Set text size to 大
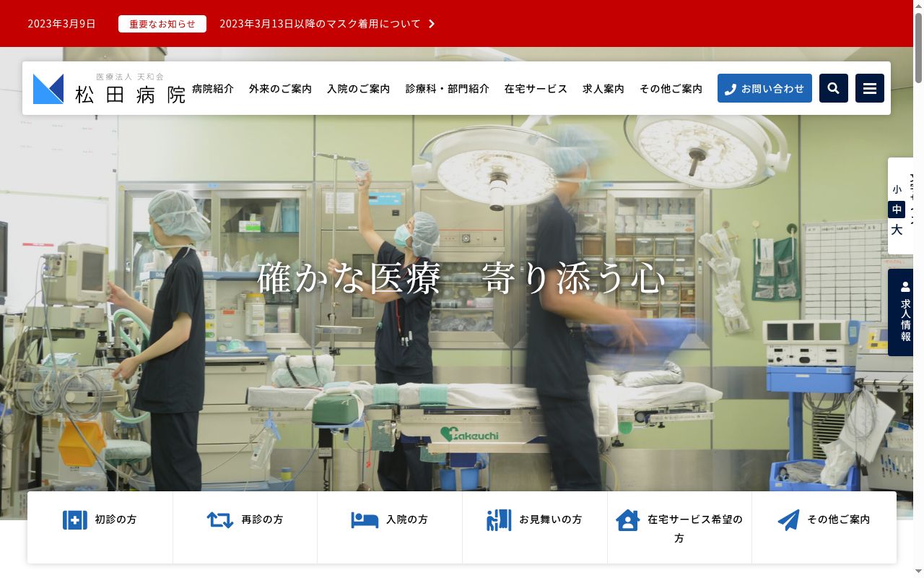 [x=897, y=230]
